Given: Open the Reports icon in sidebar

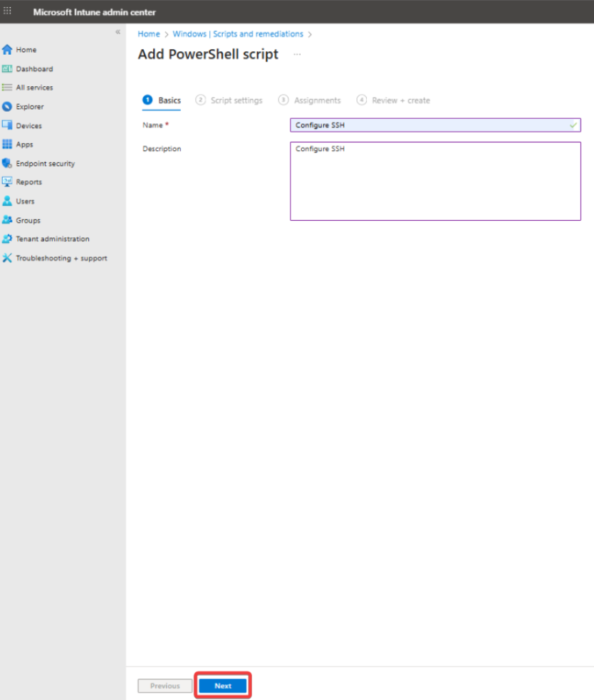Looking at the screenshot, I should [8, 182].
